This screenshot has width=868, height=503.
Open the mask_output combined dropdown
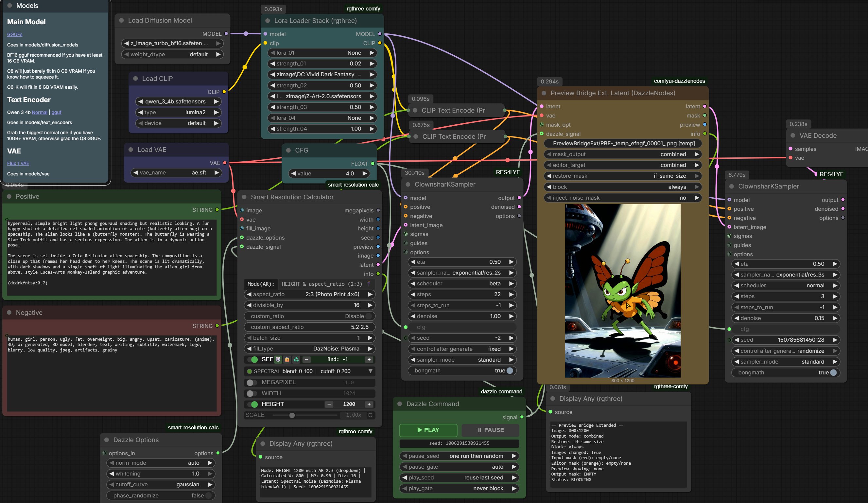(623, 154)
